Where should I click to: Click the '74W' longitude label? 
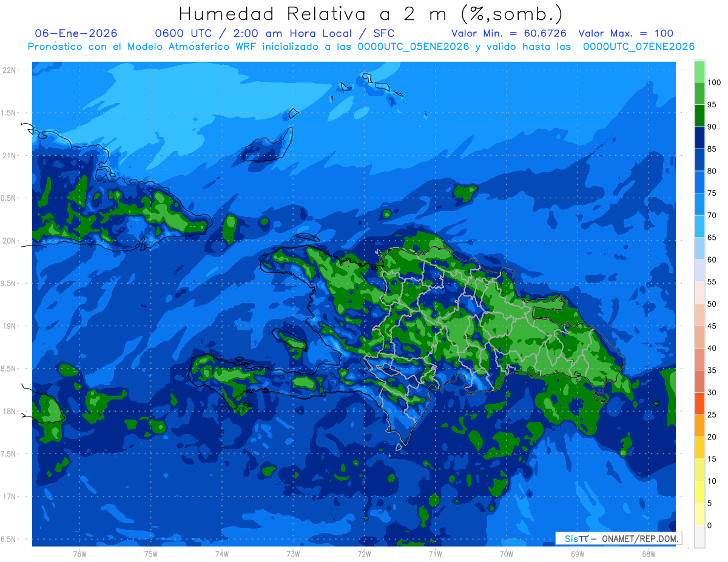(x=221, y=554)
